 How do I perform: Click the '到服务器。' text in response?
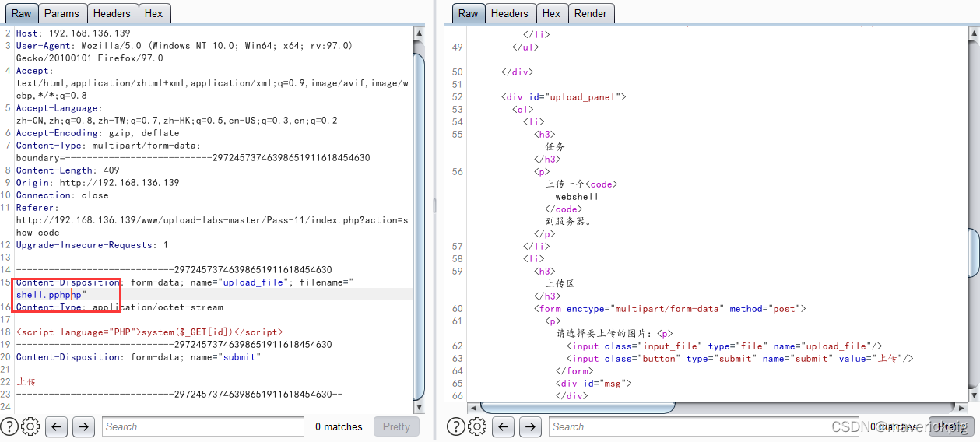568,222
